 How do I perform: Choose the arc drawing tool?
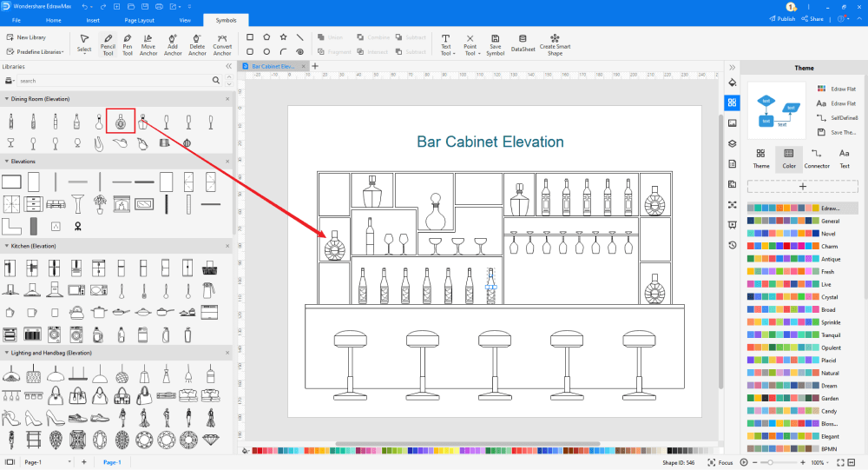tap(284, 51)
